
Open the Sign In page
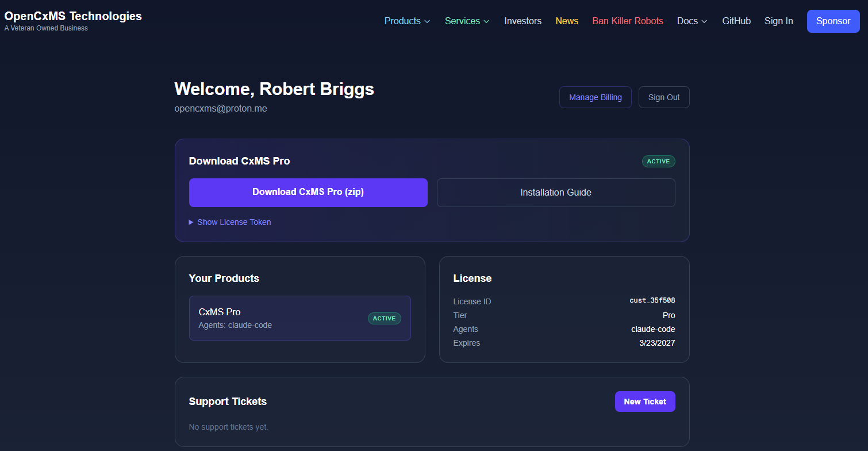[x=778, y=21]
